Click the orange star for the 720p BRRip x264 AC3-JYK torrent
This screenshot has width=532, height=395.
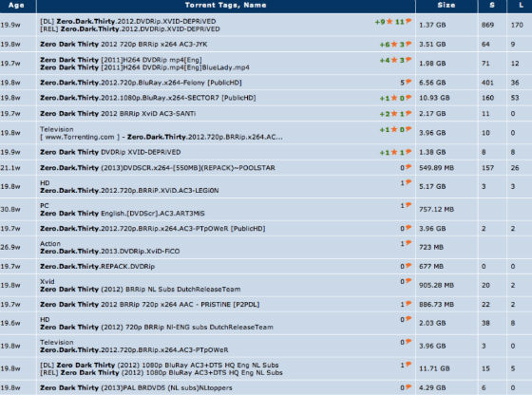[394, 44]
